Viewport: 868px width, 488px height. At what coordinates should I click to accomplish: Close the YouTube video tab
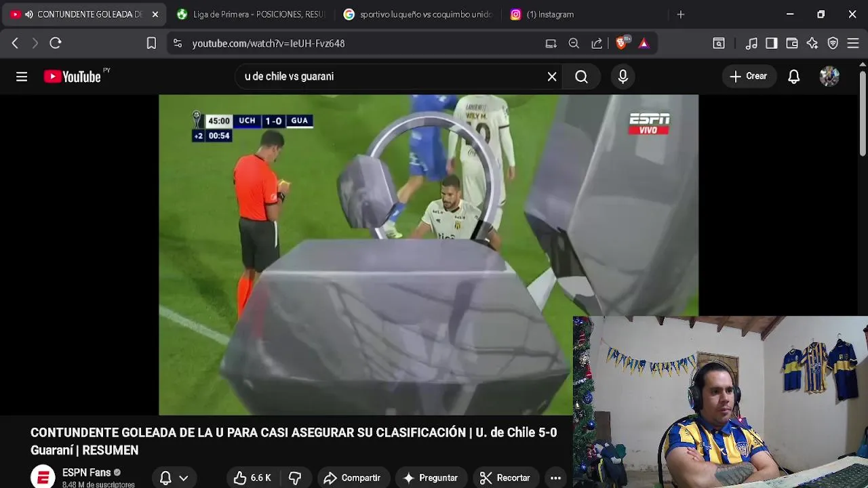tap(155, 14)
